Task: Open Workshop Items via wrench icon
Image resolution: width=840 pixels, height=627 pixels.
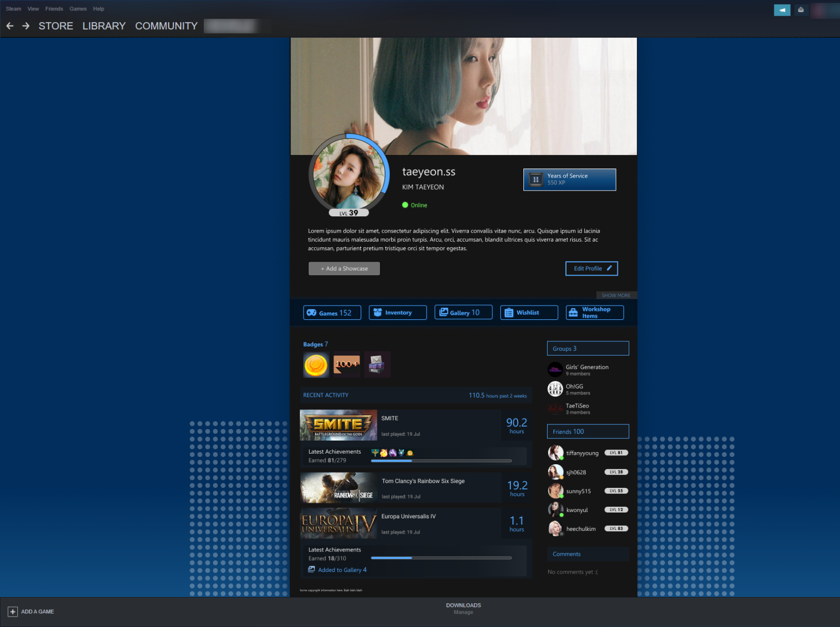Action: click(x=573, y=312)
